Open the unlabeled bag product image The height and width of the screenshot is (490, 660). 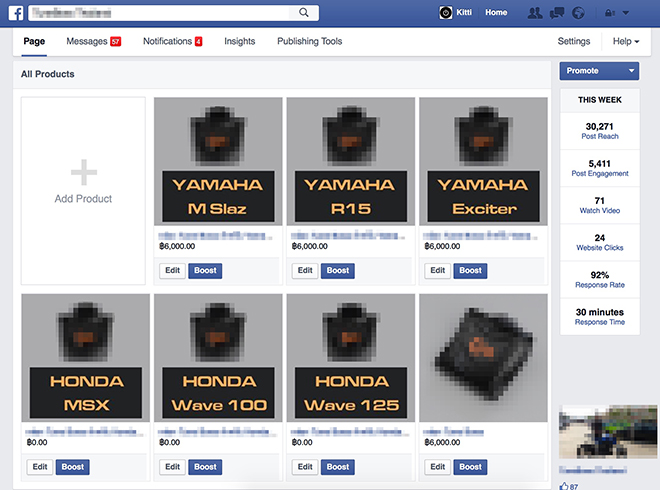(x=483, y=358)
